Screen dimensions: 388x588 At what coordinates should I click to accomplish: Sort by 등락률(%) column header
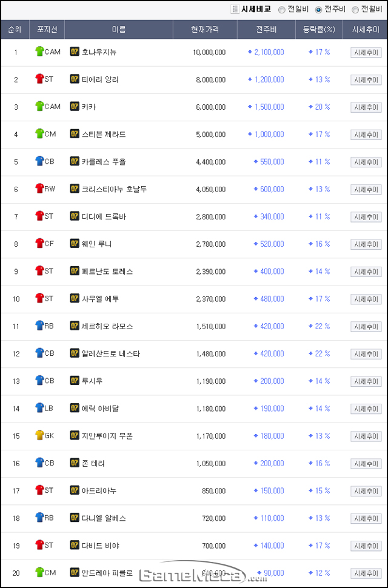coord(319,29)
